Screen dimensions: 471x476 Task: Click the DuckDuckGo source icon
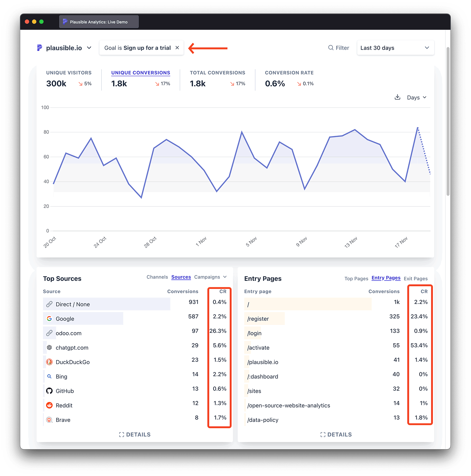tap(49, 362)
